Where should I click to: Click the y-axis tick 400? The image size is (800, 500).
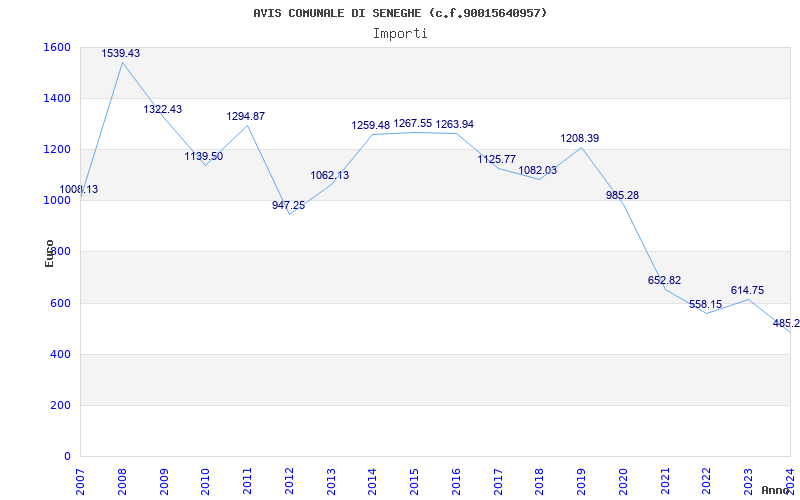(61, 354)
